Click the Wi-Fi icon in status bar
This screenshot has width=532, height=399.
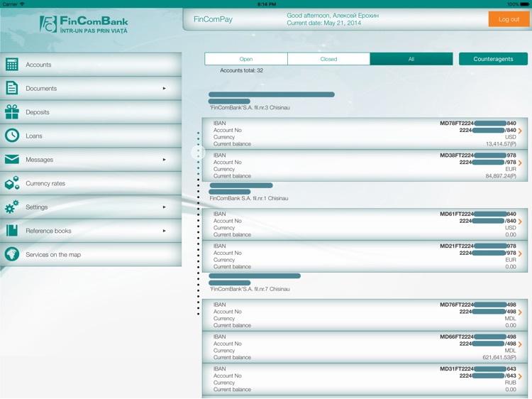(23, 4)
